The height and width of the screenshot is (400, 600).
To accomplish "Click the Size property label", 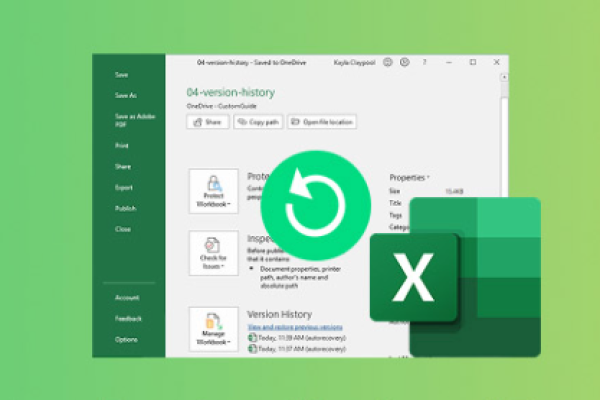I will (x=395, y=191).
